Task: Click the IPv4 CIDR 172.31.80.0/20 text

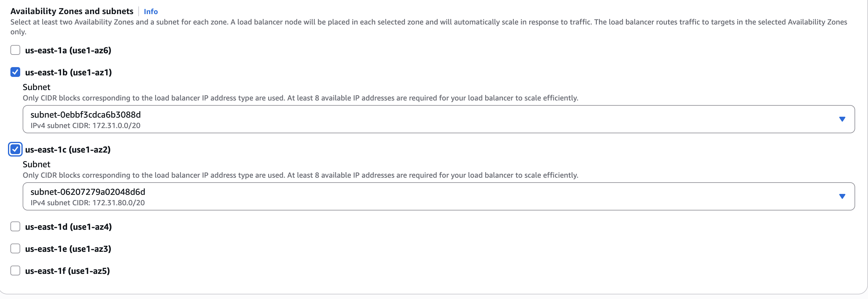Action: pos(88,202)
